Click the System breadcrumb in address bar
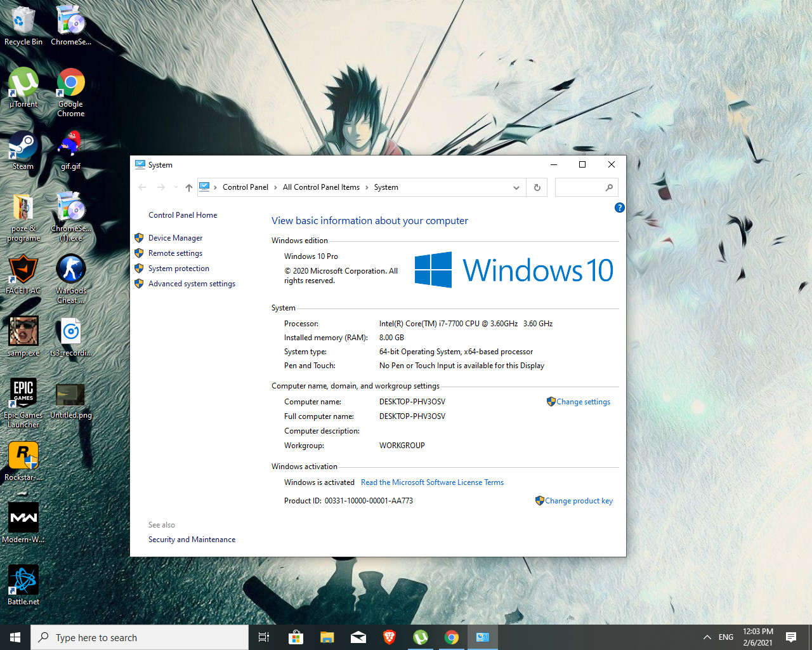The width and height of the screenshot is (812, 650). pos(386,187)
